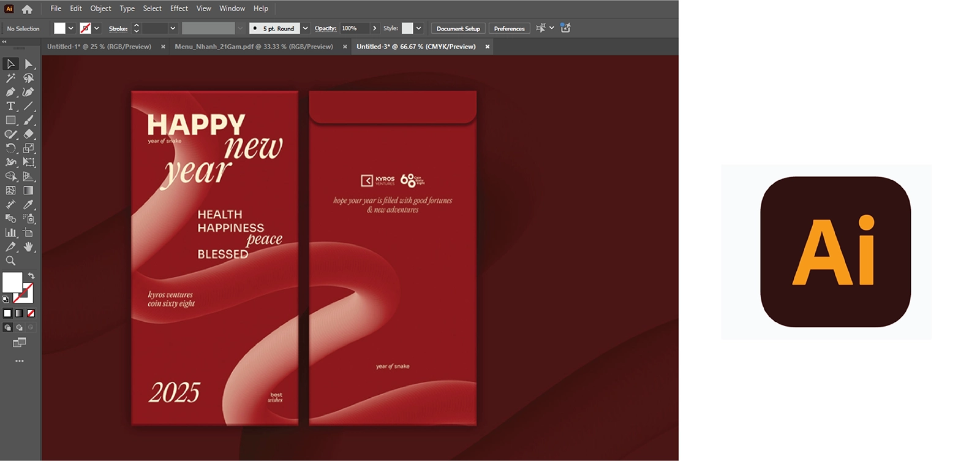Select the Perspective Grid tool
This screenshot has width=980, height=461.
pos(28,177)
